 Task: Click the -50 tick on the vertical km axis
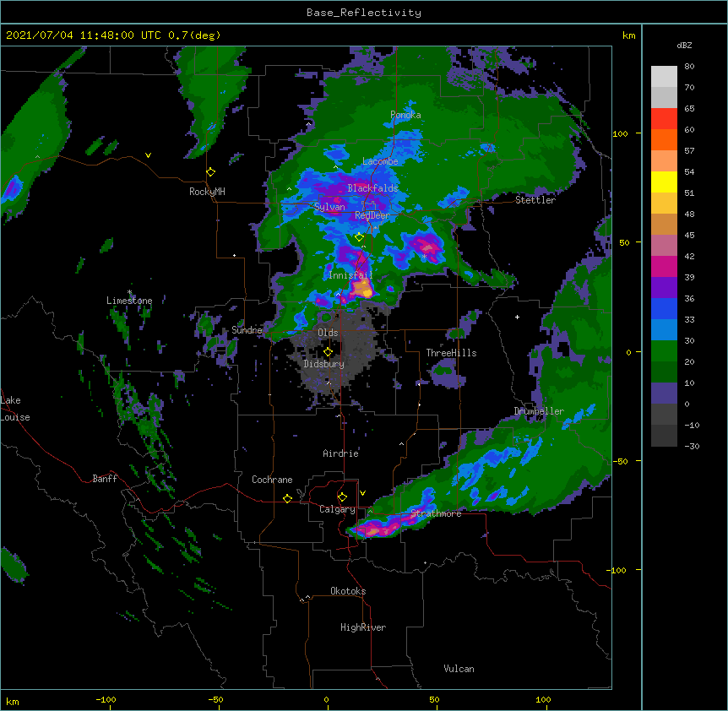pyautogui.click(x=620, y=461)
